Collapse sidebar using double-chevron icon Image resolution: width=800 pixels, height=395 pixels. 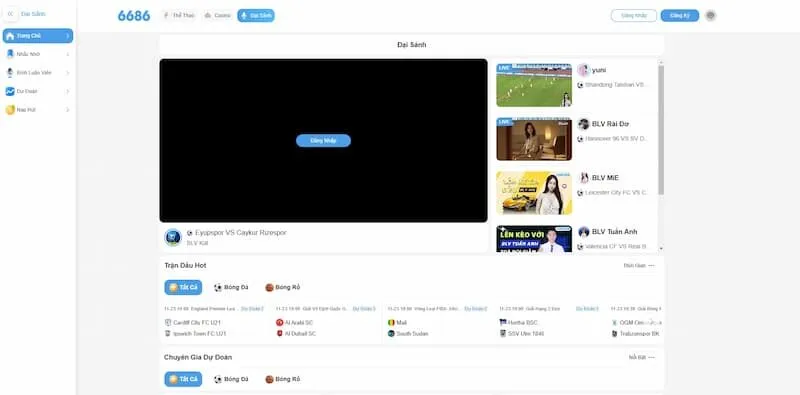(10, 14)
